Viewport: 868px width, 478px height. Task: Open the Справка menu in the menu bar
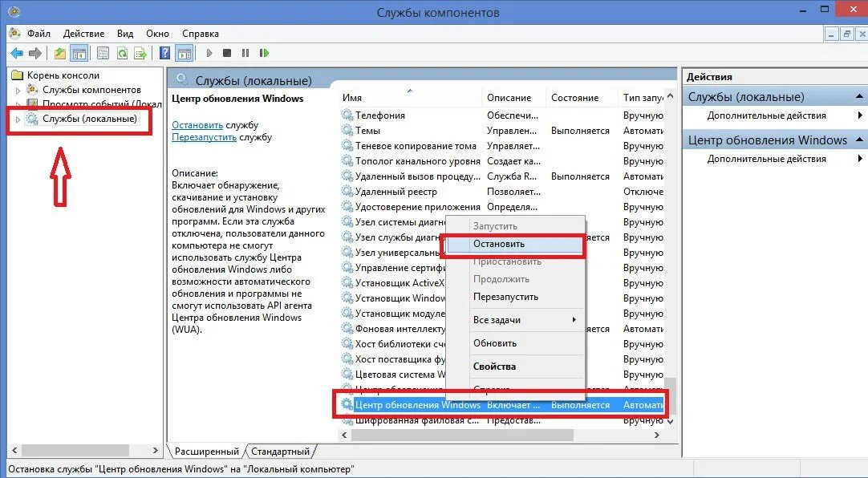point(201,34)
